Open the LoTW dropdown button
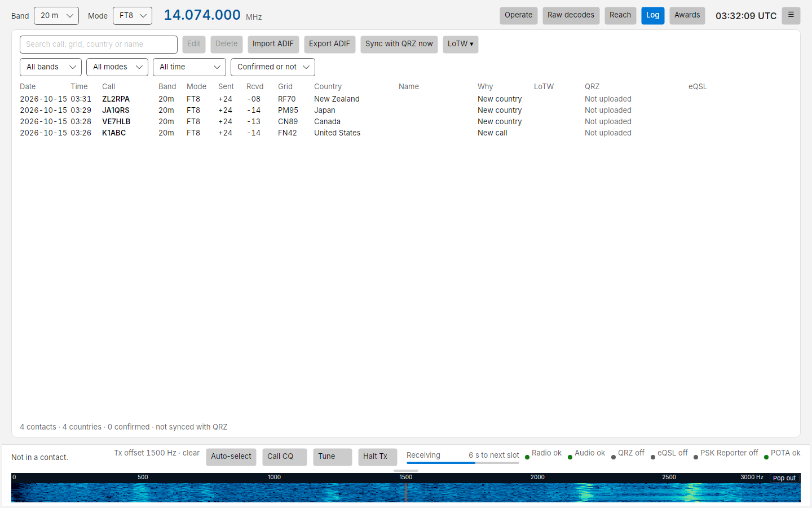The image size is (812, 508). (x=461, y=44)
